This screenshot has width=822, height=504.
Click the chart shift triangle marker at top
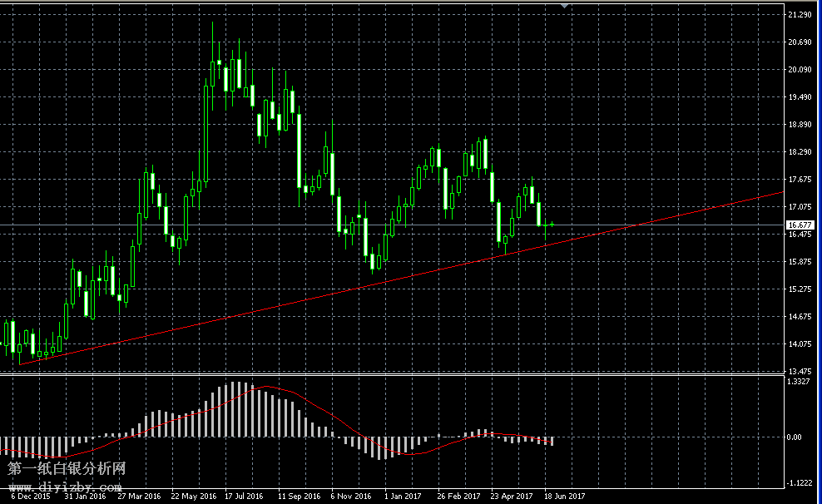point(565,6)
